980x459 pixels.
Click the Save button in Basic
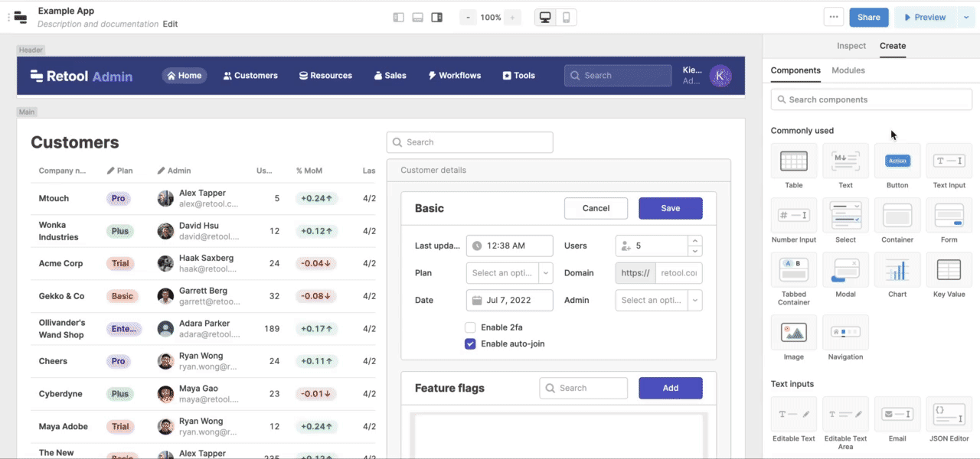point(671,208)
